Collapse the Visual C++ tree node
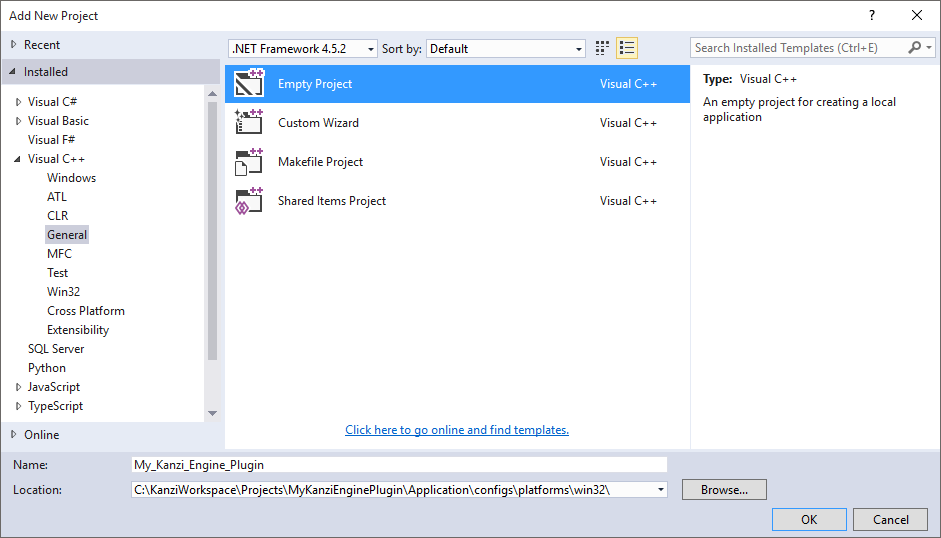This screenshot has height=538, width=941. point(18,159)
